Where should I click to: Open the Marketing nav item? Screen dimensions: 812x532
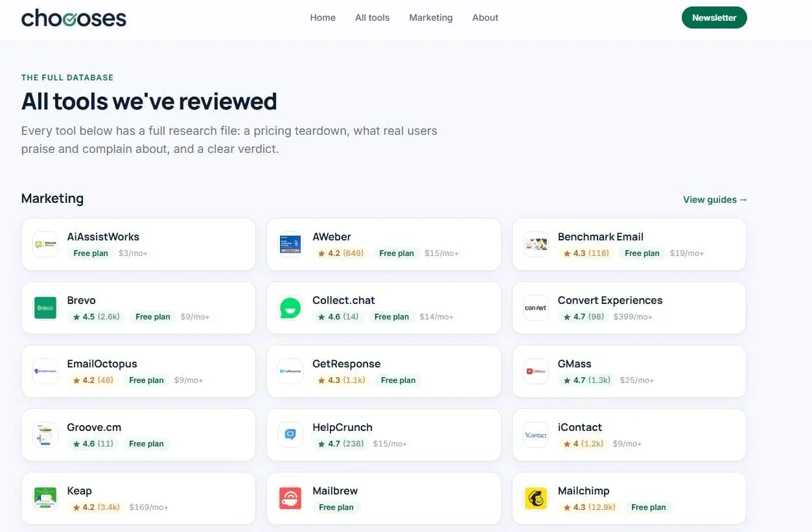coord(431,17)
